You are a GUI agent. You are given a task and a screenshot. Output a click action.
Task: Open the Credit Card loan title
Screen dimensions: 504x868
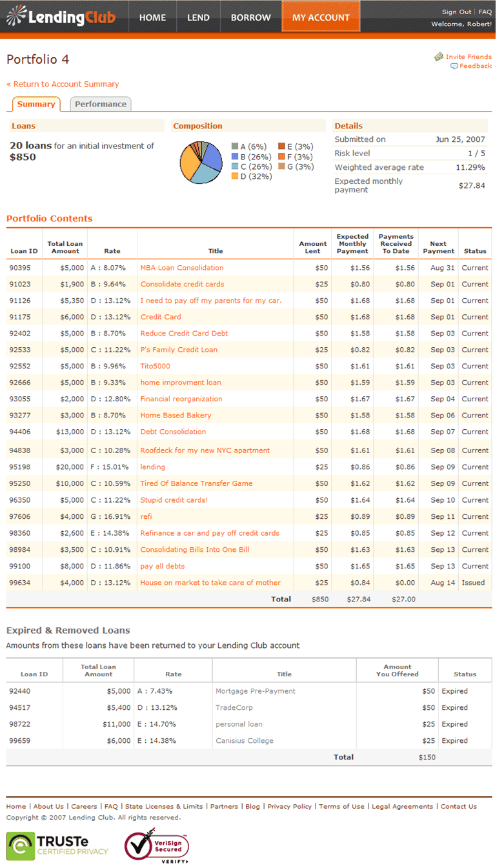coord(161,317)
